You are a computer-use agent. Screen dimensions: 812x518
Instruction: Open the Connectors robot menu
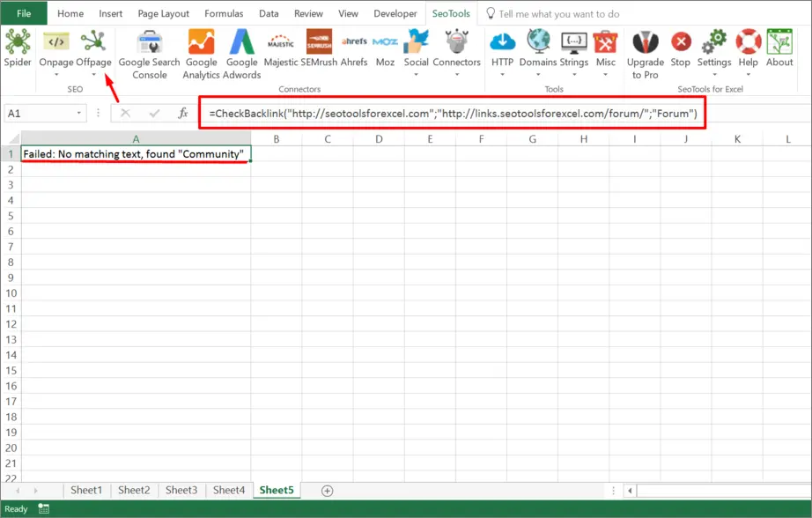point(457,54)
